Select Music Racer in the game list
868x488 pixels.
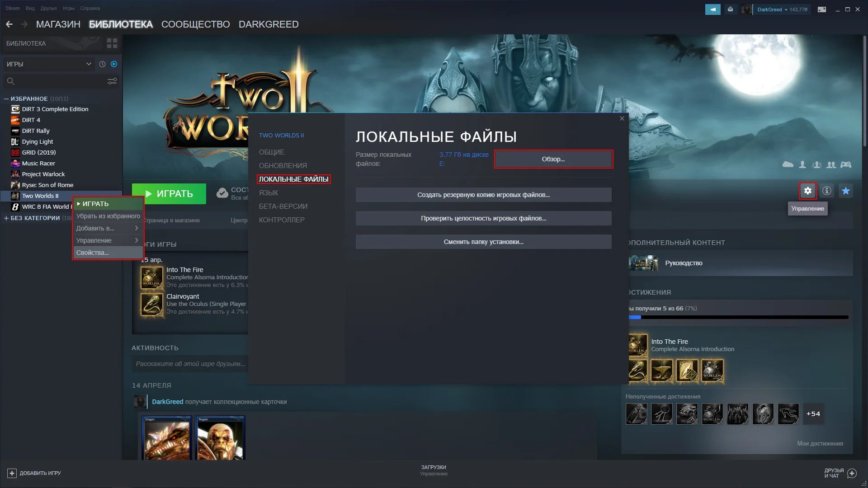[x=38, y=163]
